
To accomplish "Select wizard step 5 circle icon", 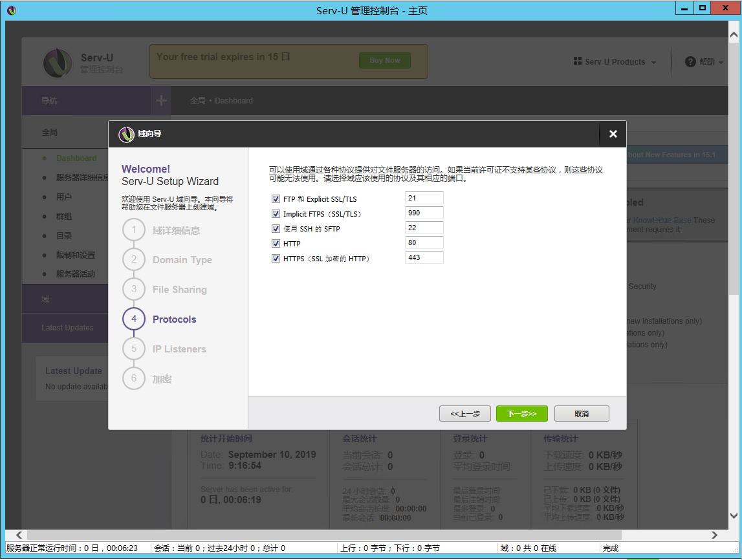I will point(134,349).
